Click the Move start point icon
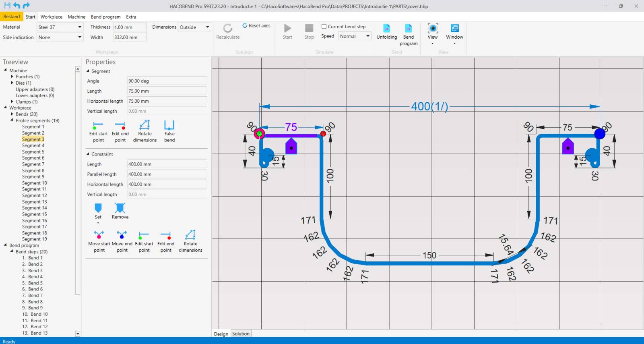Image resolution: width=644 pixels, height=344 pixels. click(x=99, y=235)
